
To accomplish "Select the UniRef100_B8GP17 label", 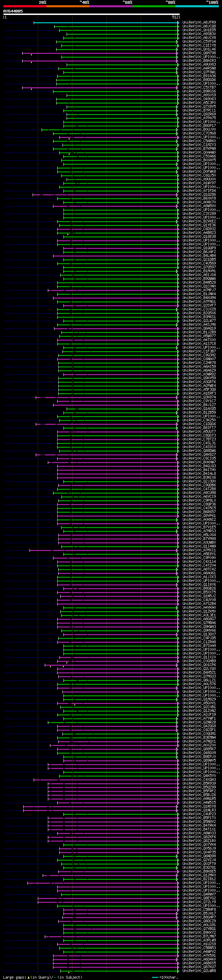I will pyautogui.click(x=199, y=125).
